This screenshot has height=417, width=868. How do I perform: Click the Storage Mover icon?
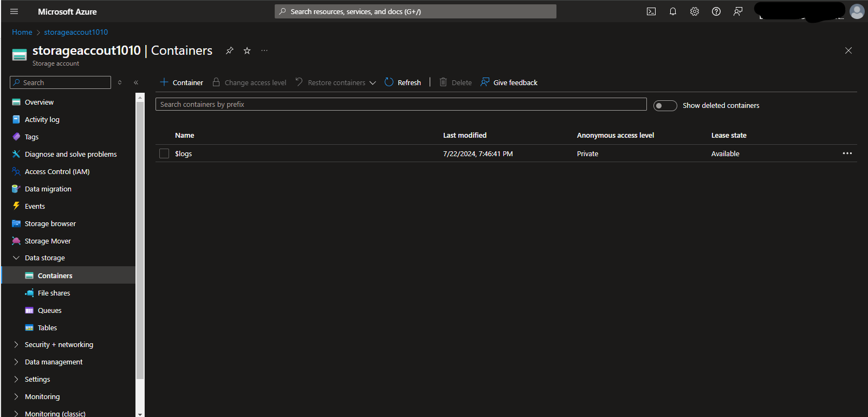(x=16, y=241)
